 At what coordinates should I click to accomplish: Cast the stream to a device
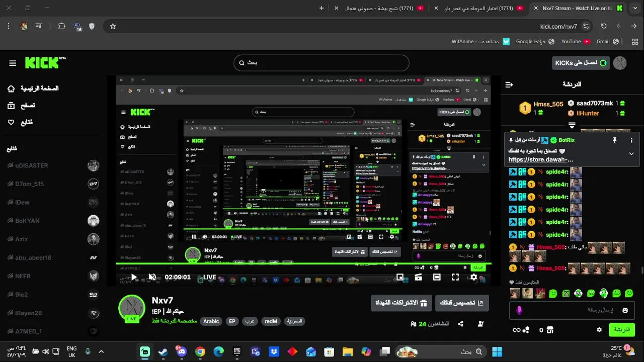coord(419,277)
